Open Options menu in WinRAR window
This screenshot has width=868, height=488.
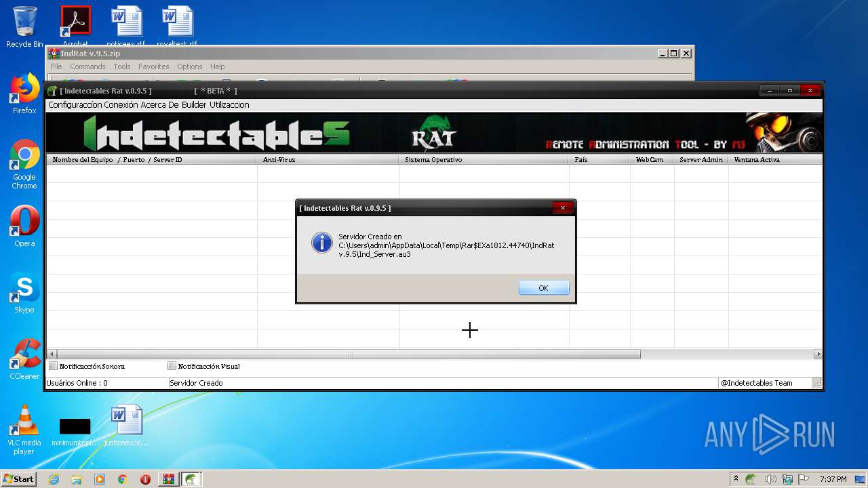tap(190, 66)
